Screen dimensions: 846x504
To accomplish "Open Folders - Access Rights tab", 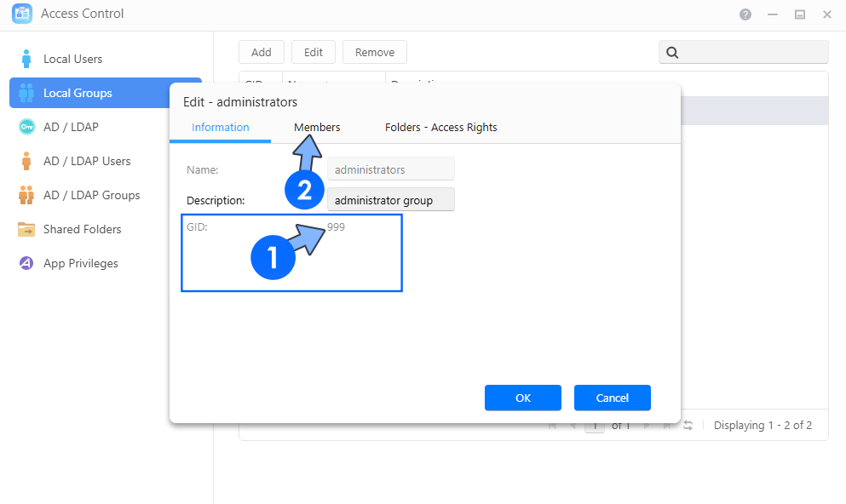I will click(x=440, y=127).
